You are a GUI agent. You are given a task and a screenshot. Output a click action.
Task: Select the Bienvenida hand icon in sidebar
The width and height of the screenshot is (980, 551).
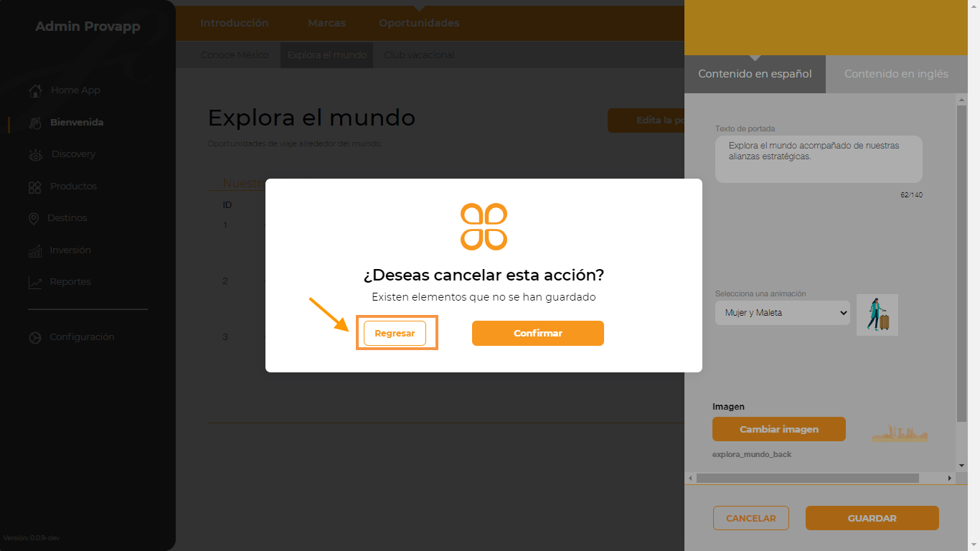(x=35, y=123)
